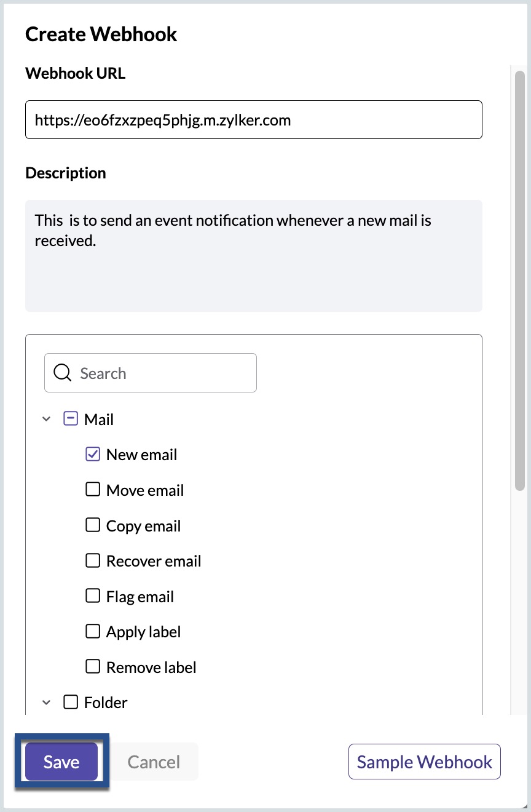The width and height of the screenshot is (531, 812).
Task: Collapse the Folder section chevron
Action: tap(46, 702)
